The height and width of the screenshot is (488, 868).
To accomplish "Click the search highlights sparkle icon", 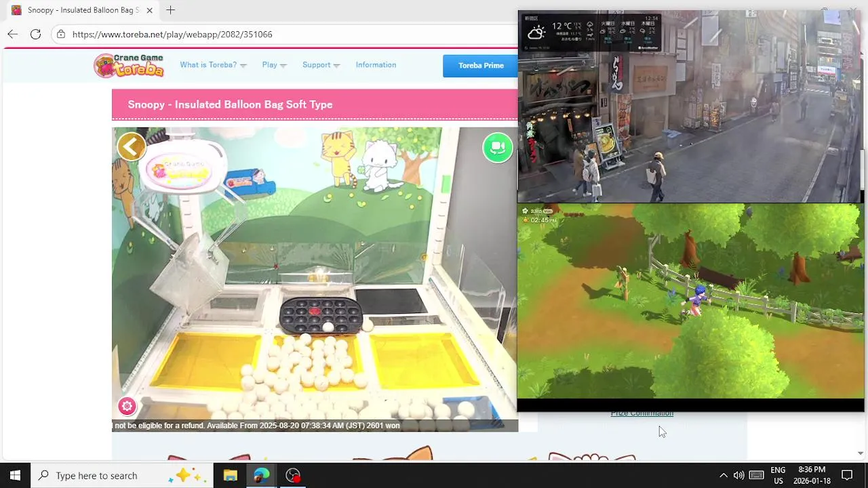I will click(189, 475).
